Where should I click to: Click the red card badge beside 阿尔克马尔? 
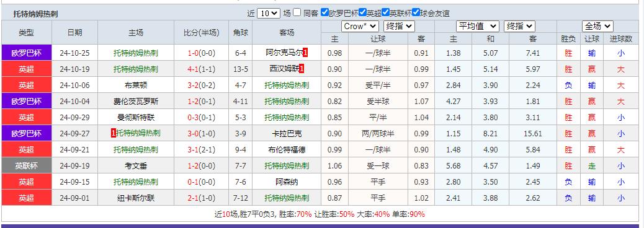306,53
